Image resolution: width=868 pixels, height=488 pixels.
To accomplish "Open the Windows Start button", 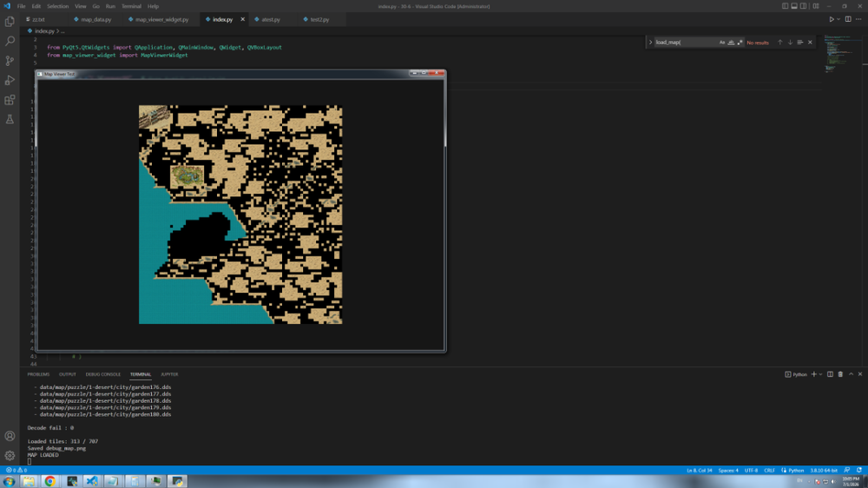I will pyautogui.click(x=9, y=481).
